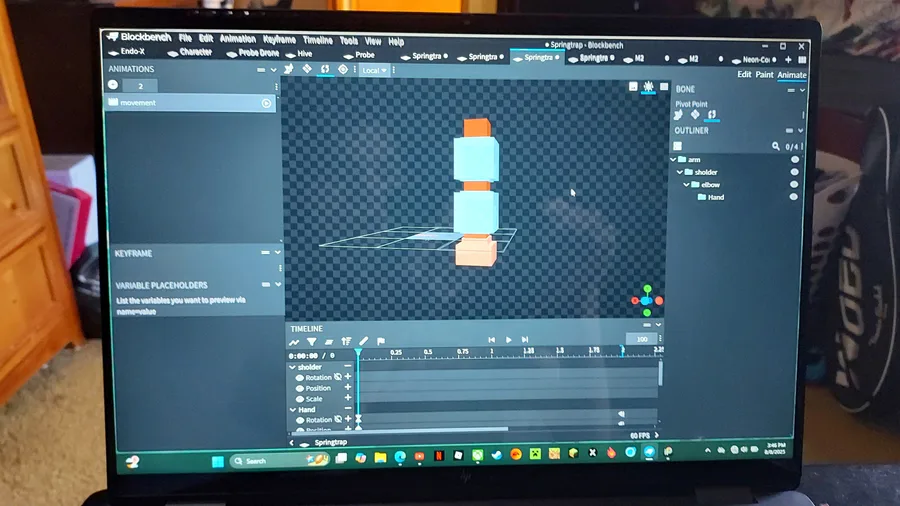Select the Move tool in toolbar
This screenshot has height=506, width=900.
(289, 69)
